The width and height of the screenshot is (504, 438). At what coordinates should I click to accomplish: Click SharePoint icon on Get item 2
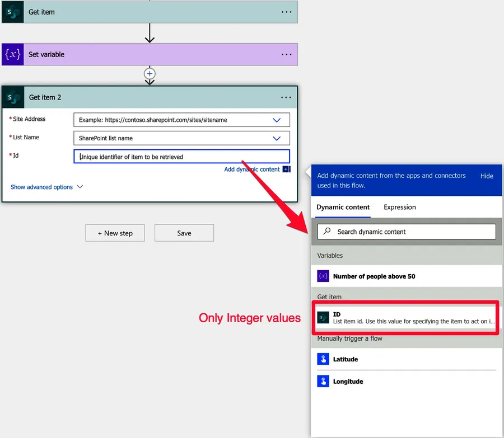12,97
